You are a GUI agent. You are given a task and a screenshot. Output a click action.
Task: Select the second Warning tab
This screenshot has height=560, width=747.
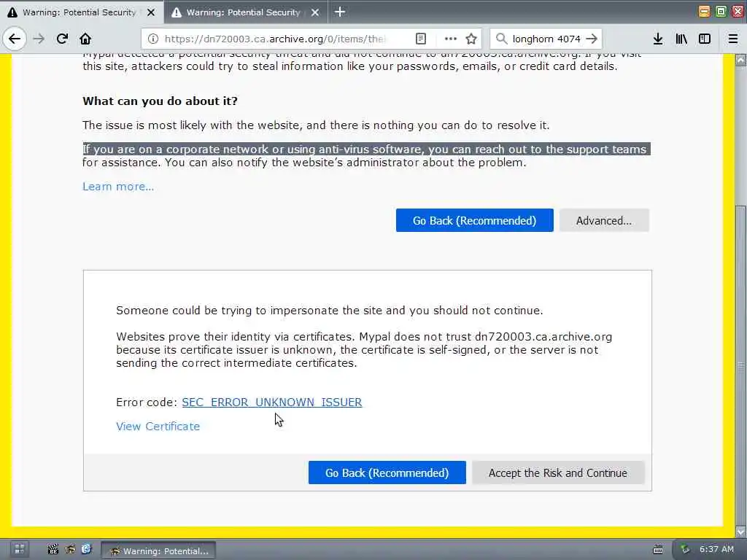pyautogui.click(x=246, y=12)
